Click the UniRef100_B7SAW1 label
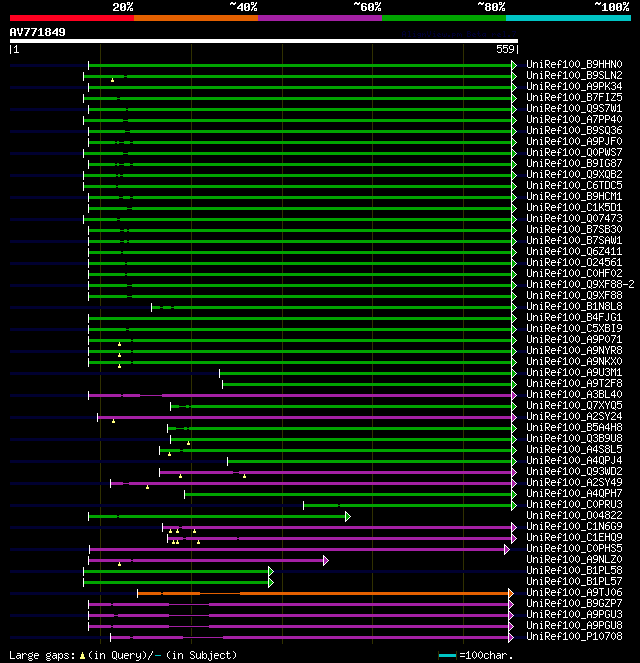 point(574,240)
